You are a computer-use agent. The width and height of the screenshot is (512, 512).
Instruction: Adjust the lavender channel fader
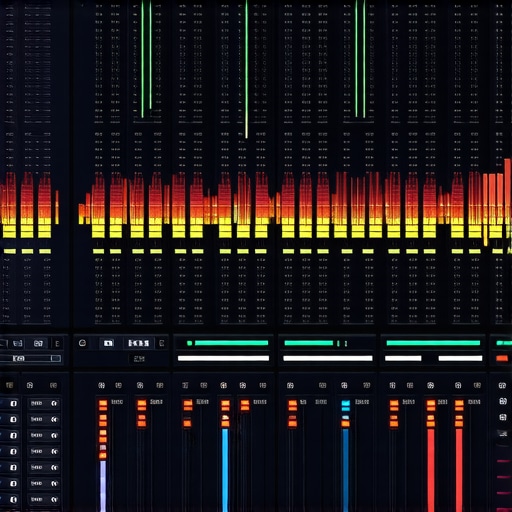pos(103,486)
